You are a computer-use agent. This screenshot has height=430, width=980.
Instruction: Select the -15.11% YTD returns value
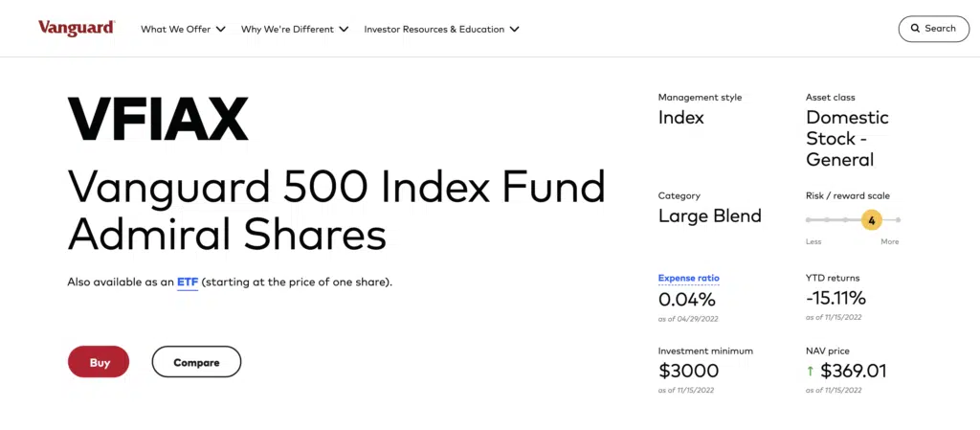tap(835, 298)
